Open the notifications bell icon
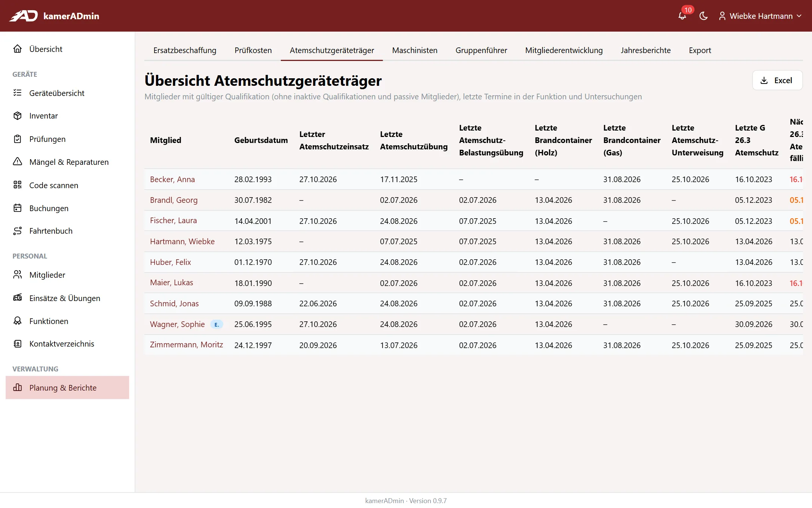 [682, 16]
